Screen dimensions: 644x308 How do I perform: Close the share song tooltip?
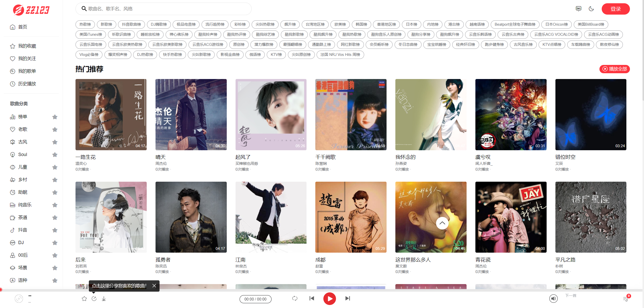[154, 286]
